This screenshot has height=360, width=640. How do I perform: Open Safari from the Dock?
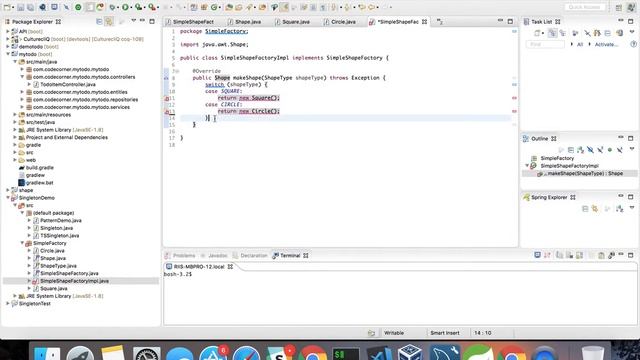point(246,353)
